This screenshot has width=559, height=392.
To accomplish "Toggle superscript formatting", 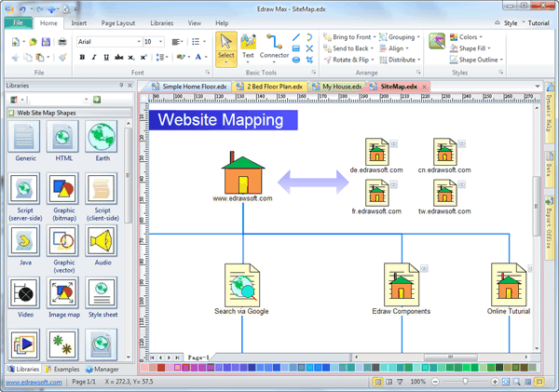I will click(x=143, y=57).
